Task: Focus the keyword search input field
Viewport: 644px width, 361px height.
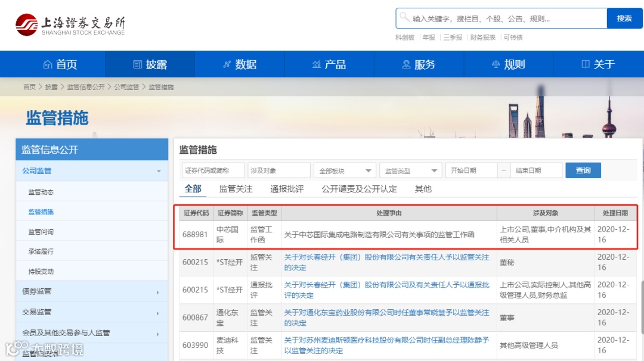Action: point(501,18)
